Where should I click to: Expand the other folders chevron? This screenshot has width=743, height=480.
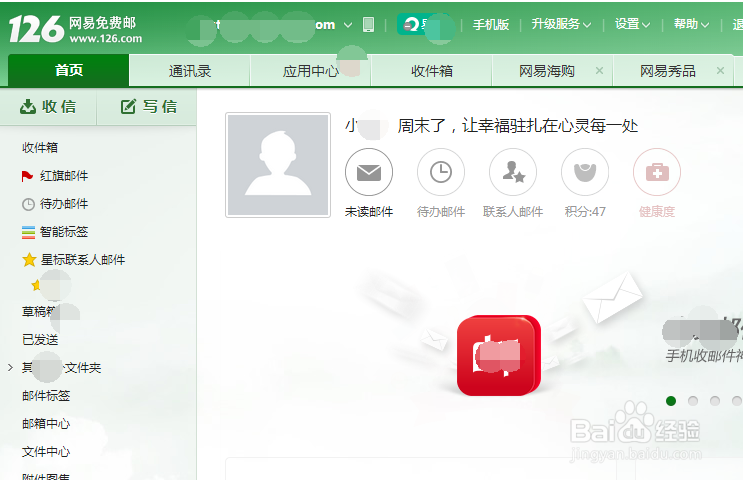click(10, 367)
